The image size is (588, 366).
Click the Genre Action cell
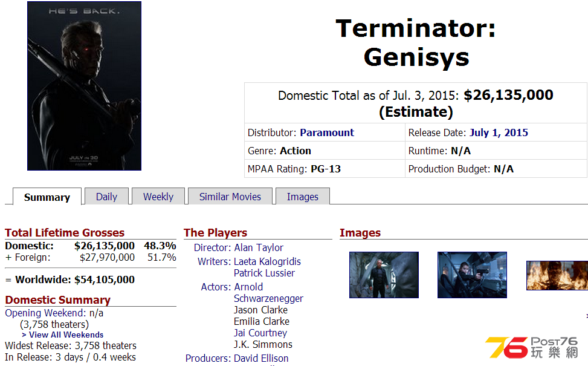325,151
